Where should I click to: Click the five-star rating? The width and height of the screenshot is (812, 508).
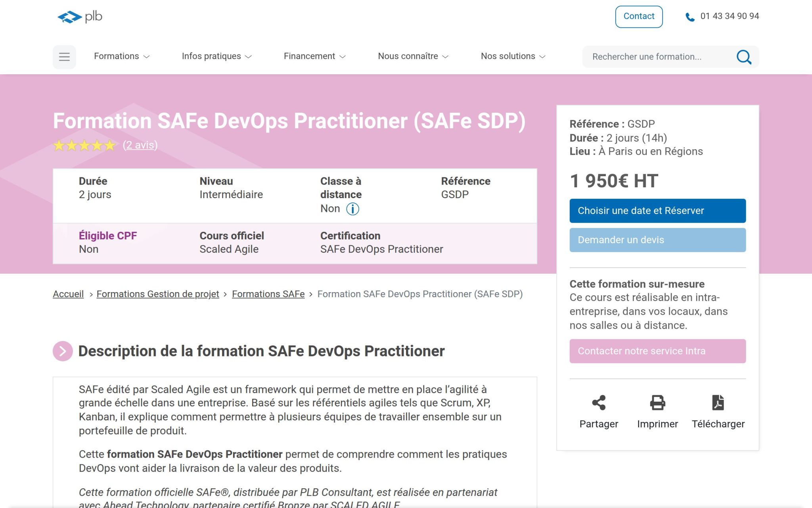coord(84,145)
